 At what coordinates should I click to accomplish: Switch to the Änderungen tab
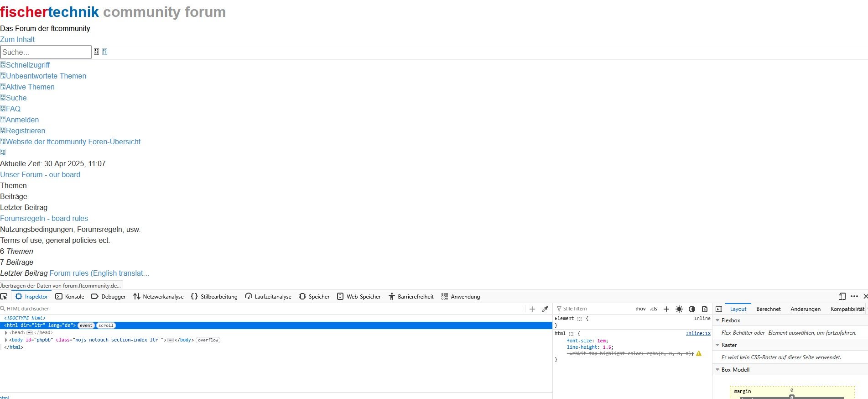(x=806, y=309)
